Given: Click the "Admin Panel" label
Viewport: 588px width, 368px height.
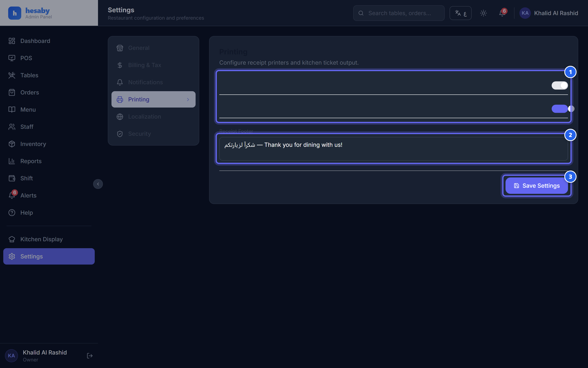Looking at the screenshot, I should [38, 17].
